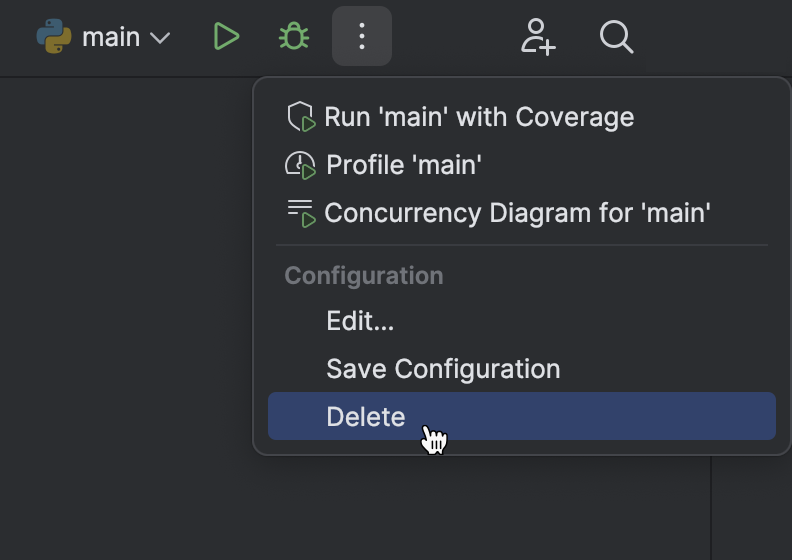Open Concurrency Diagram for 'main'

517,213
